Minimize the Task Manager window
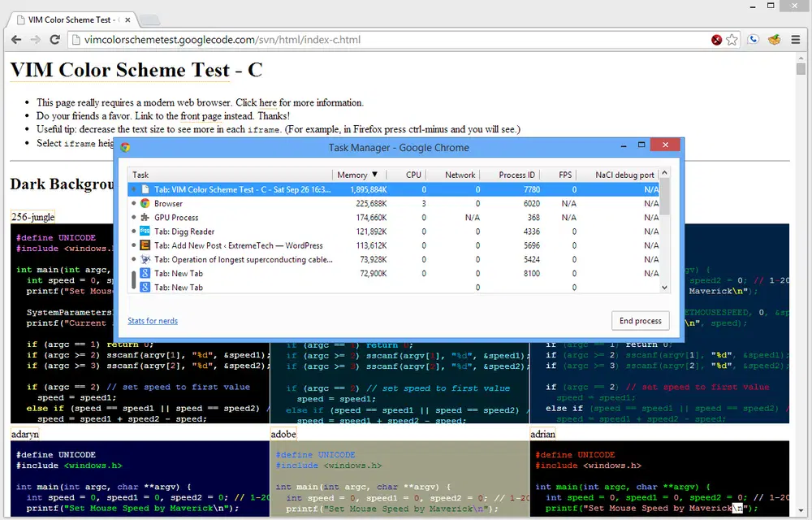This screenshot has width=812, height=520. pos(624,146)
